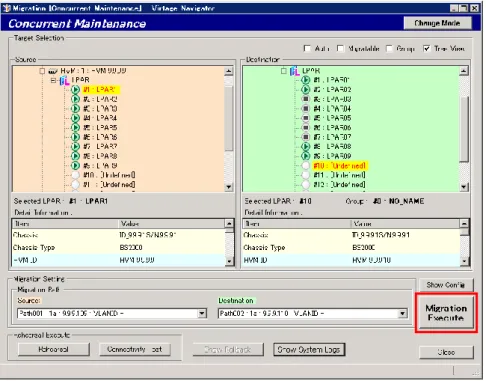Click the green icon for source LPAR7
486x381 pixels.
(76, 146)
